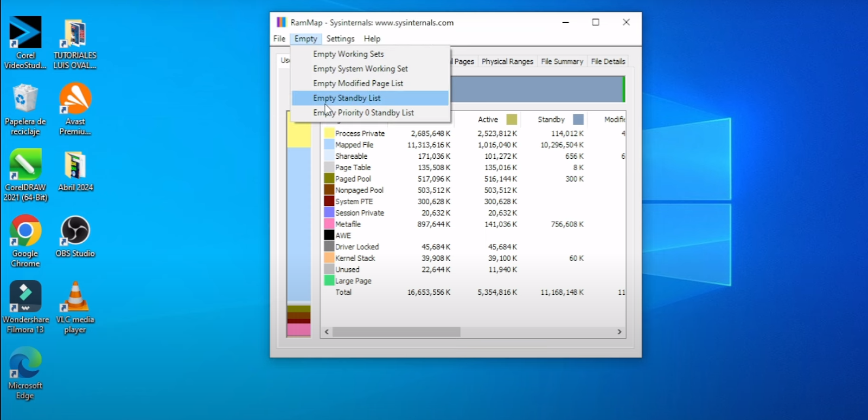Select the Page Table row label

pyautogui.click(x=353, y=167)
